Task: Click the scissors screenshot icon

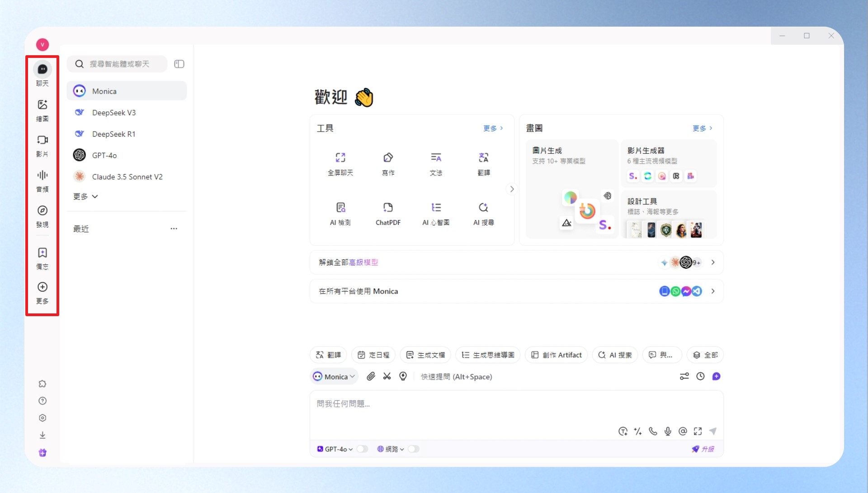Action: point(387,376)
